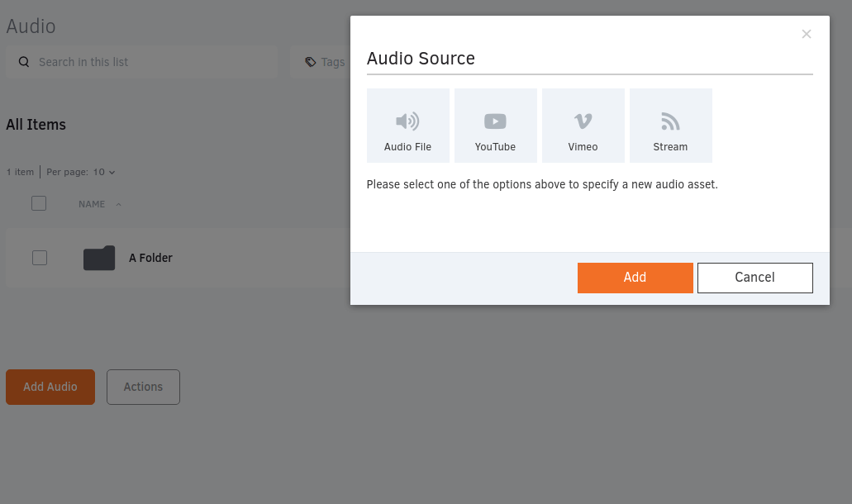Click the A Folder name
The image size is (852, 504).
pyautogui.click(x=150, y=258)
